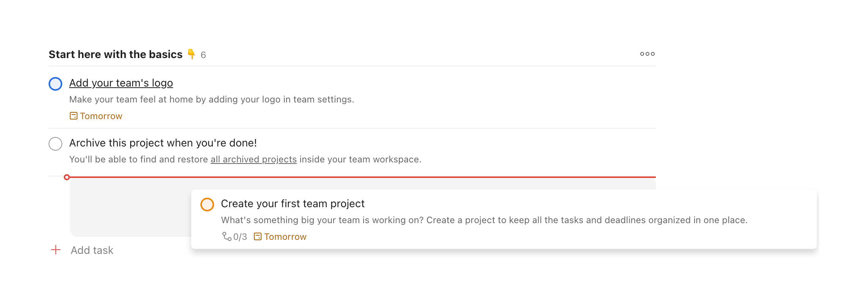Click the 'Add task' label
The width and height of the screenshot is (868, 307).
92,250
